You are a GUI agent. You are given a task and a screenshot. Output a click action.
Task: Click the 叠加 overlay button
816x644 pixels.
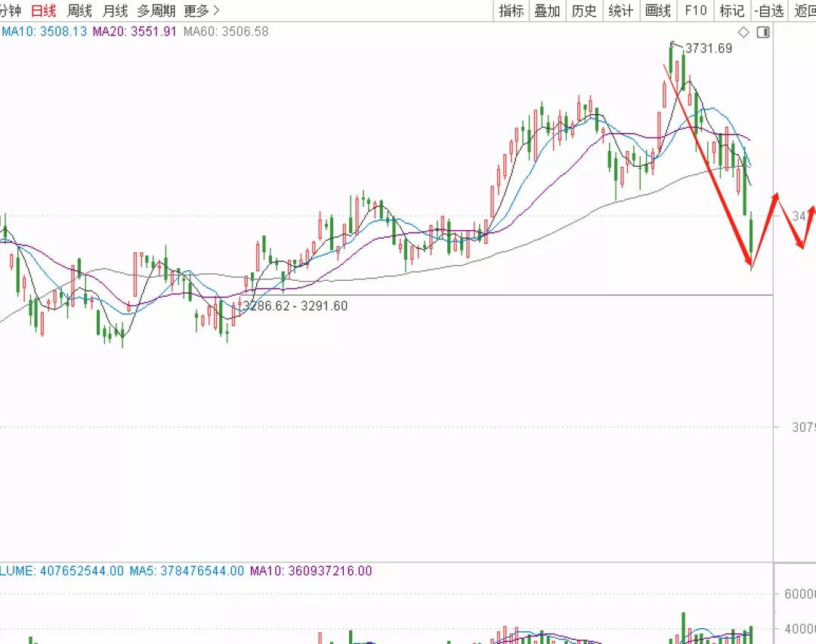click(548, 11)
